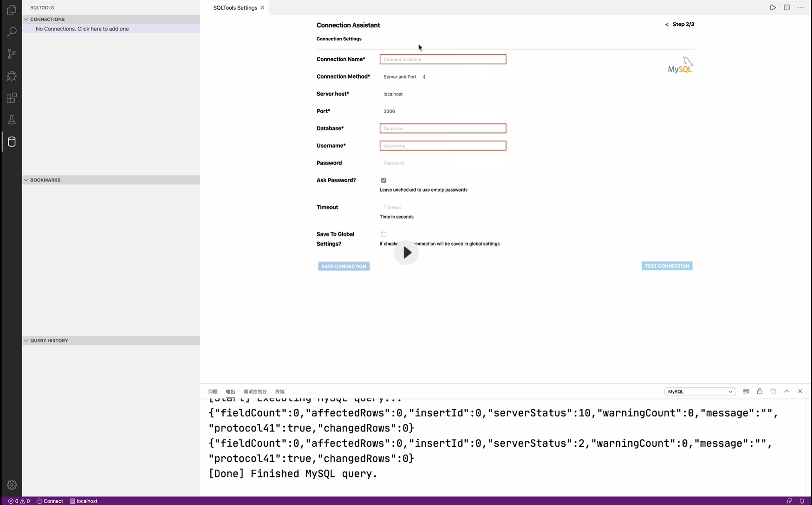Click the TEST CONNECTION button
Viewport: 812px width, 505px height.
[667, 266]
